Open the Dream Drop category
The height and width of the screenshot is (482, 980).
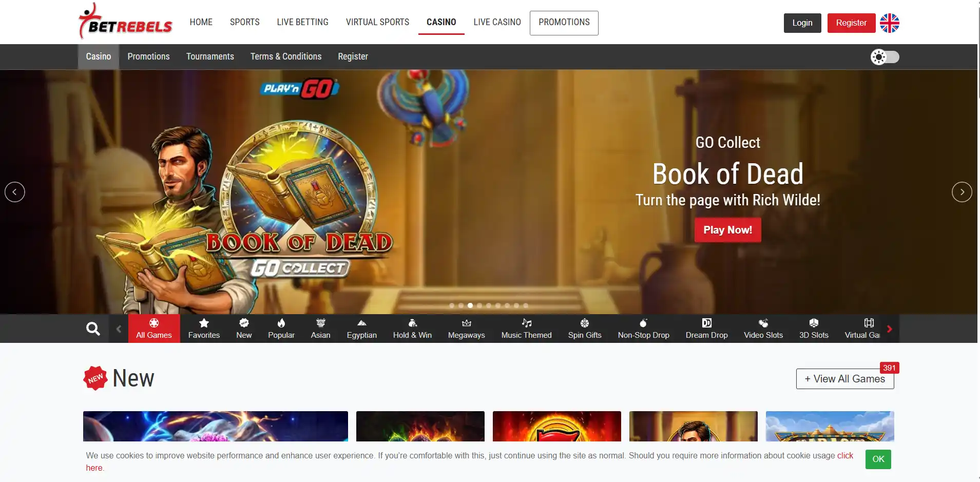coord(707,329)
